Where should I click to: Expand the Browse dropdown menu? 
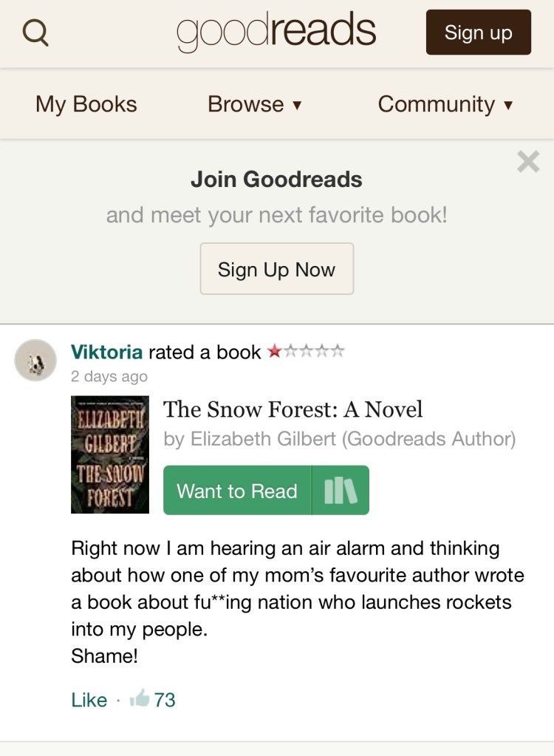click(x=254, y=104)
